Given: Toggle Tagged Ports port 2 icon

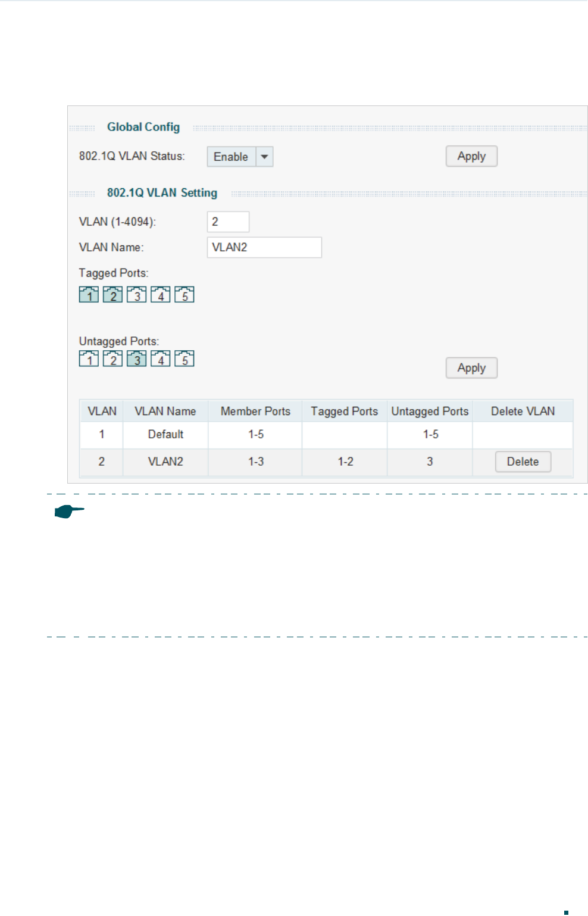Looking at the screenshot, I should (x=112, y=294).
